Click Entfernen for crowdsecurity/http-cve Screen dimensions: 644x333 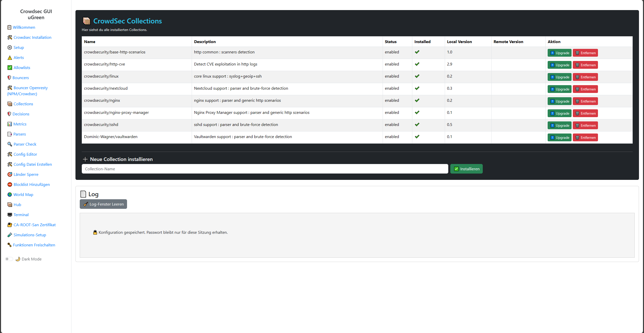click(x=585, y=65)
